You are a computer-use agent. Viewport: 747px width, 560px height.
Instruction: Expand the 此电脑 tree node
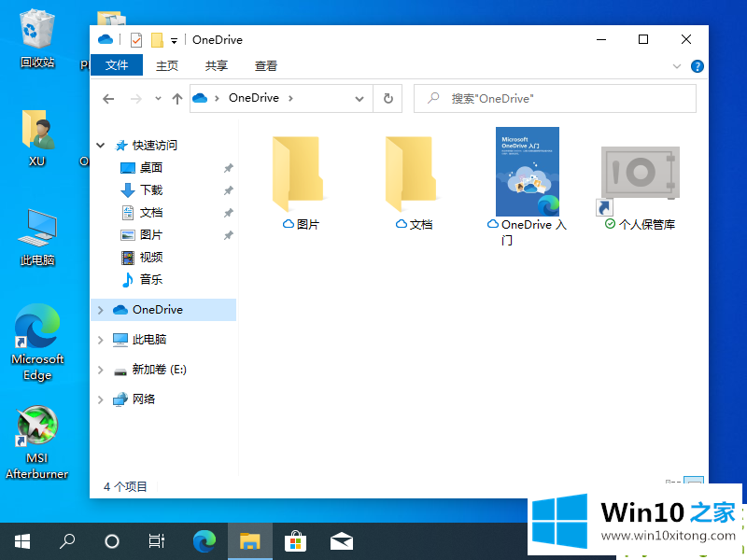pyautogui.click(x=101, y=340)
